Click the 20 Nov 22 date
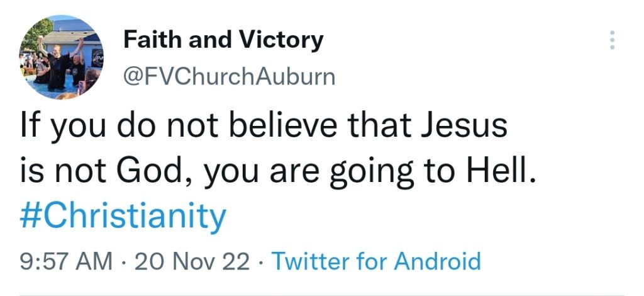Viewport: 644px width, 296px height. point(192,261)
